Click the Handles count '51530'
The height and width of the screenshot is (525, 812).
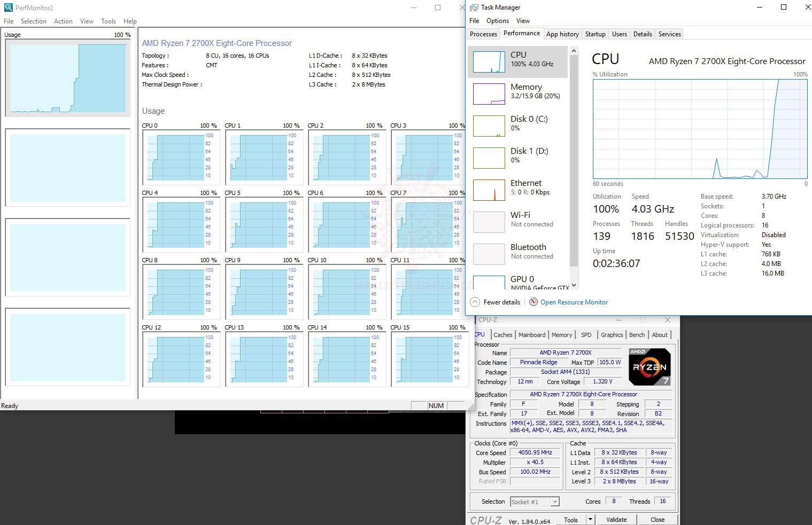click(x=680, y=237)
